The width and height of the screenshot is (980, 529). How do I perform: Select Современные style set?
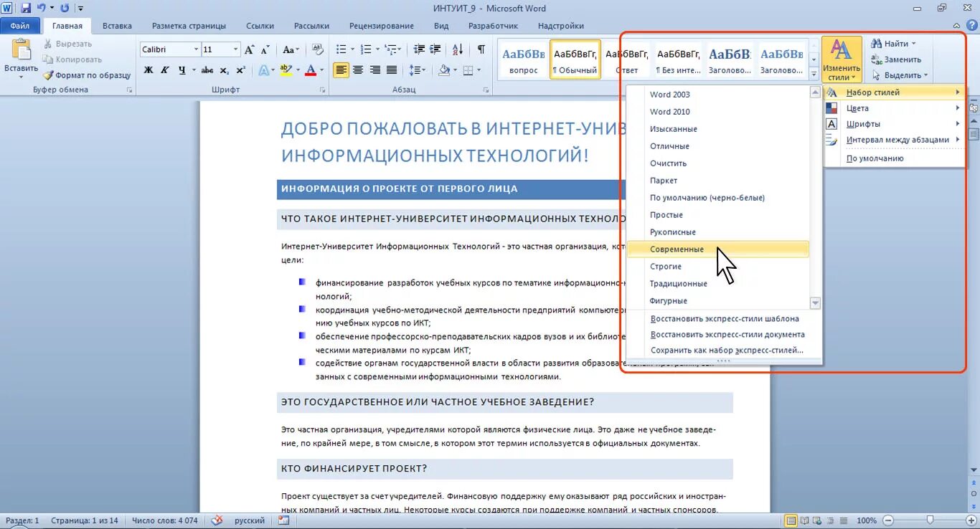coord(717,249)
